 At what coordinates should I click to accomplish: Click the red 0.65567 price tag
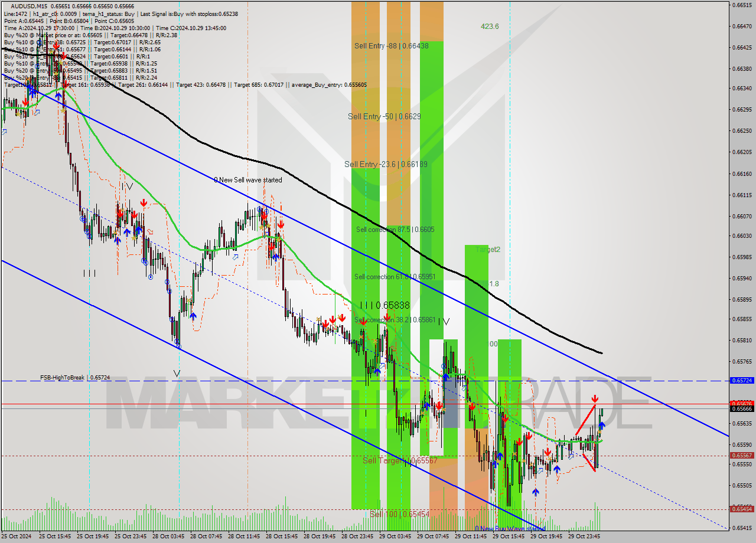click(742, 455)
